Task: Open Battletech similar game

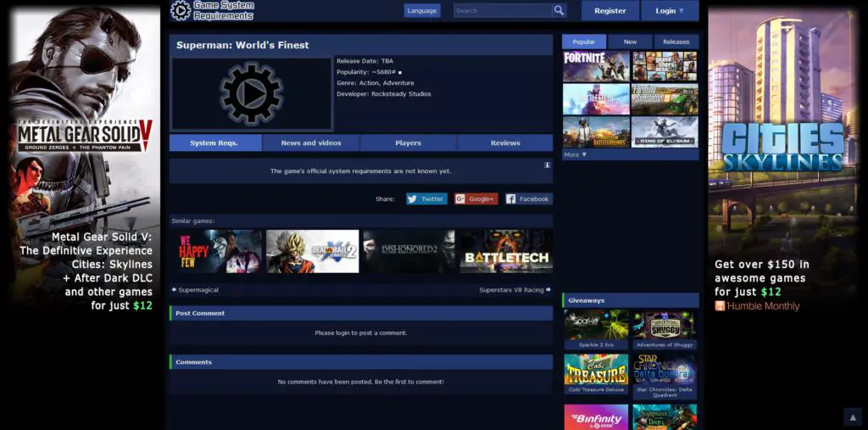Action: [506, 252]
